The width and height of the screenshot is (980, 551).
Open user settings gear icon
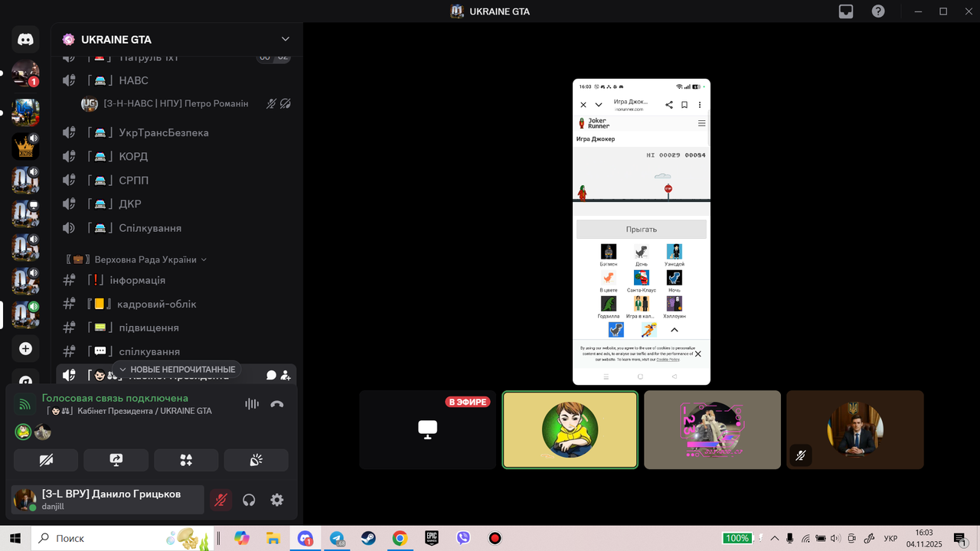(277, 500)
